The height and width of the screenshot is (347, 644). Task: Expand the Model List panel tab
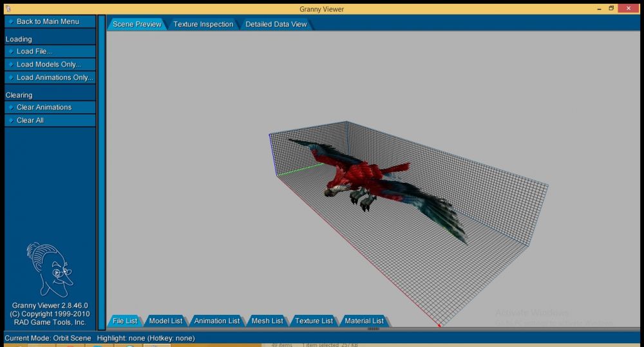coord(166,321)
